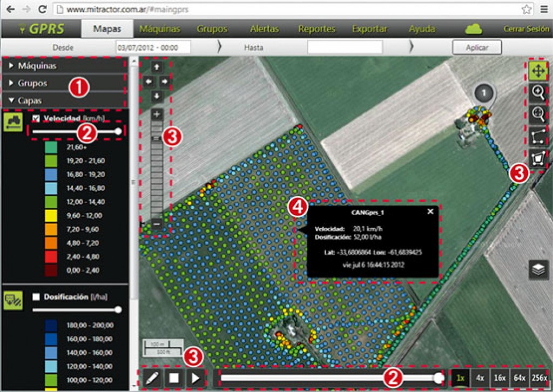
Task: Click the Cerrar Sesión link
Action: coord(526,29)
